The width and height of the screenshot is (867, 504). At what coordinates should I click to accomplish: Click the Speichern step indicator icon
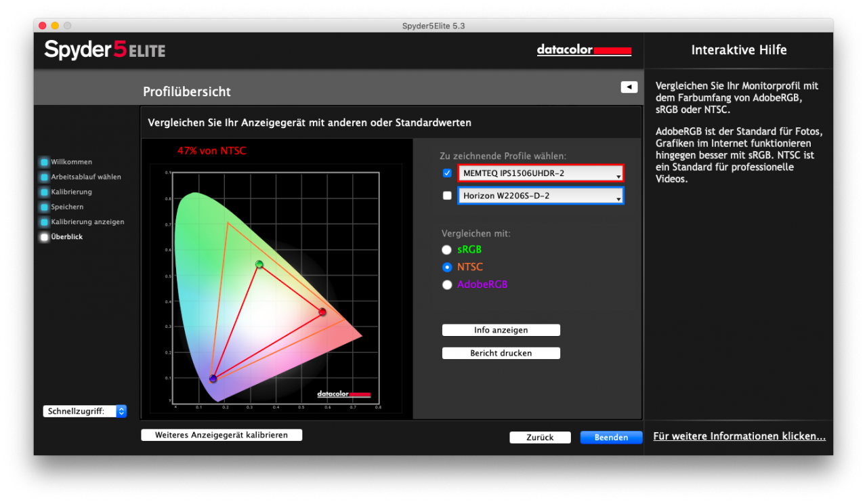[45, 207]
